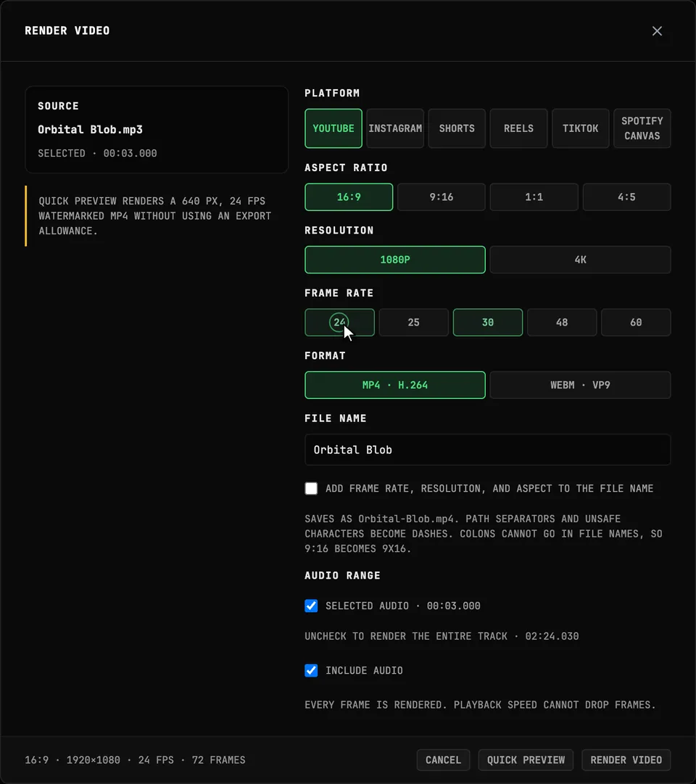Image resolution: width=696 pixels, height=784 pixels.
Task: Select the YouTube platform preset
Action: [x=333, y=128]
